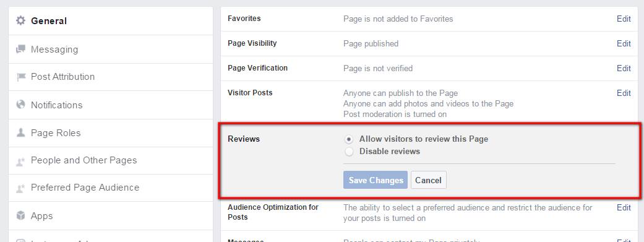Click the People and Other Pages icon

pyautogui.click(x=20, y=161)
